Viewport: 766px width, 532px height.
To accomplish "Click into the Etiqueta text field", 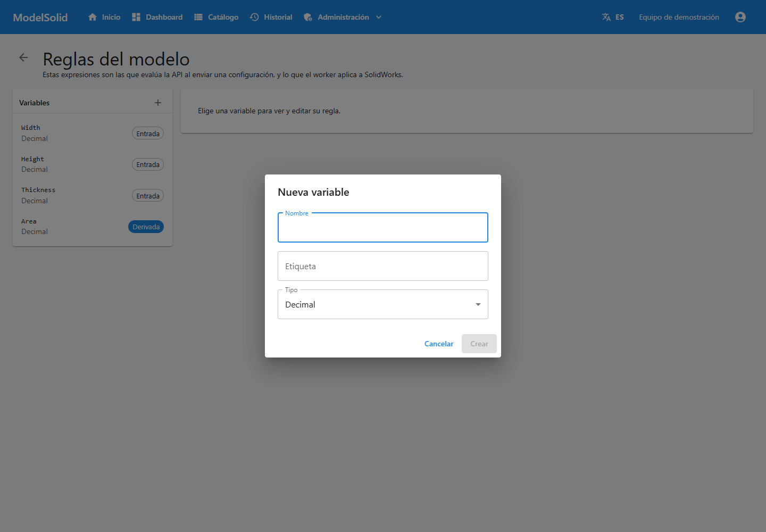I will [383, 266].
